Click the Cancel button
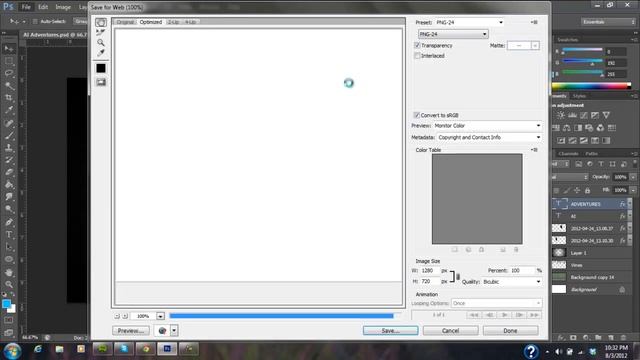 click(x=451, y=331)
